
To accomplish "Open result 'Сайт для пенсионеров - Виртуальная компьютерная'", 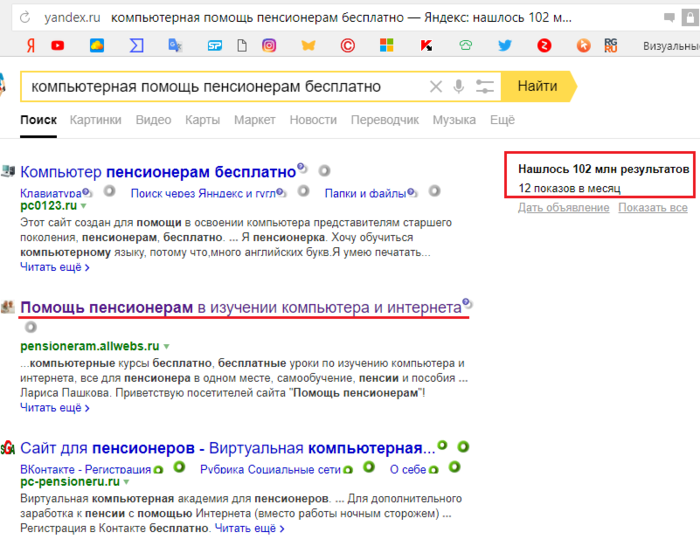I will tap(228, 448).
